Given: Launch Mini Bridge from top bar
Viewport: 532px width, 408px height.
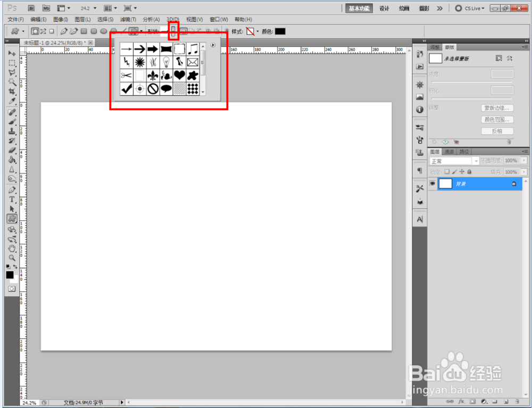Looking at the screenshot, I should tap(46, 8).
